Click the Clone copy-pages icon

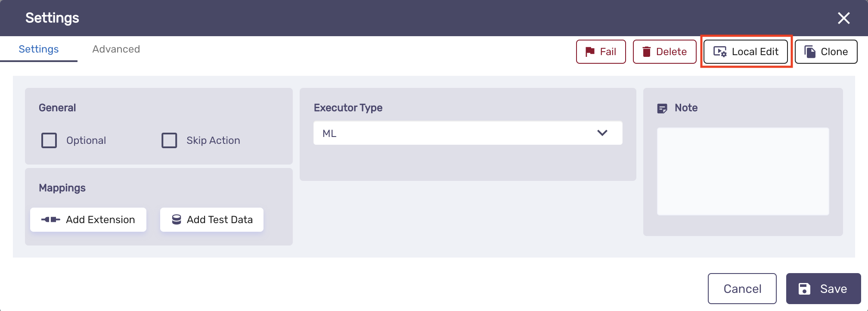click(x=810, y=52)
